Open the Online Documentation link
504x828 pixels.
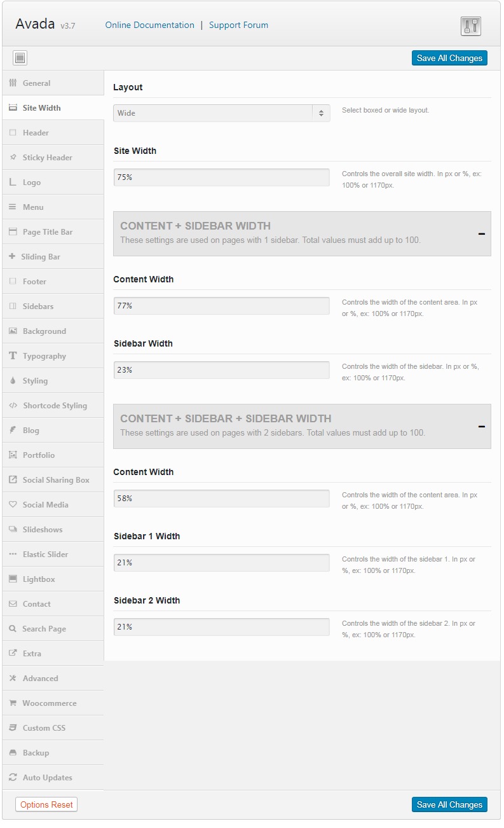coord(150,25)
